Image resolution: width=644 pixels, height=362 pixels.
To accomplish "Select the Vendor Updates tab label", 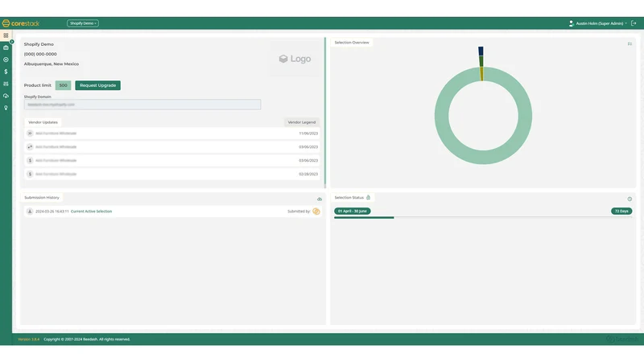I will [x=43, y=122].
